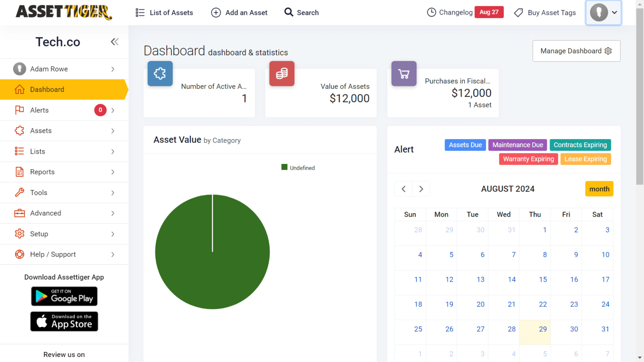Open the Setup gear section
This screenshot has width=644, height=362.
pos(19,234)
